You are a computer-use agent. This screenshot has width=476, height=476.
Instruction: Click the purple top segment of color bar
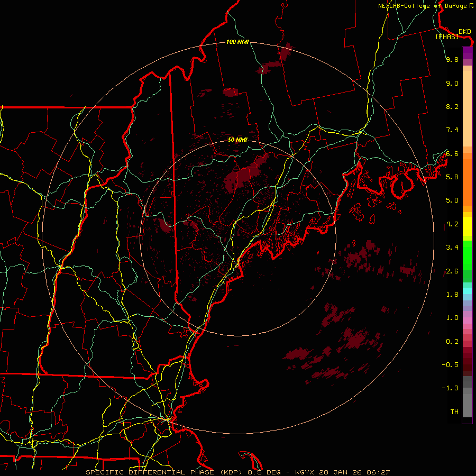tap(467, 53)
